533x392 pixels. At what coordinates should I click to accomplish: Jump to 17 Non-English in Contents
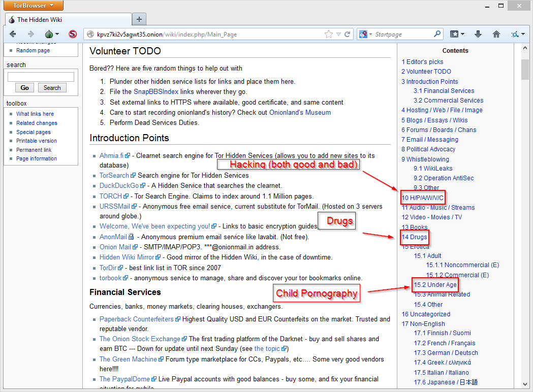[423, 324]
